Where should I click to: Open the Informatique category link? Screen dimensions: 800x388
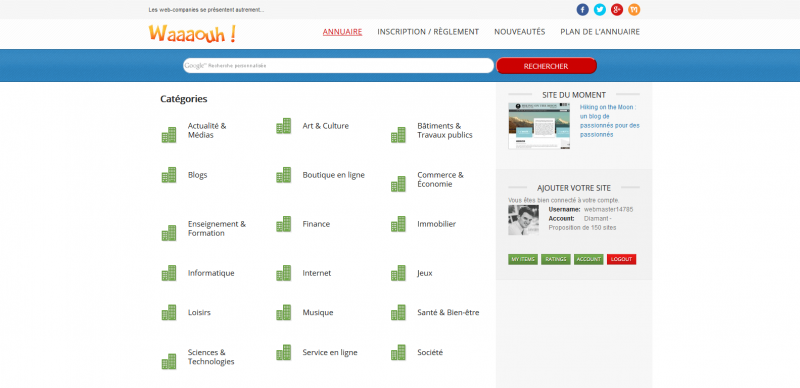(x=211, y=273)
